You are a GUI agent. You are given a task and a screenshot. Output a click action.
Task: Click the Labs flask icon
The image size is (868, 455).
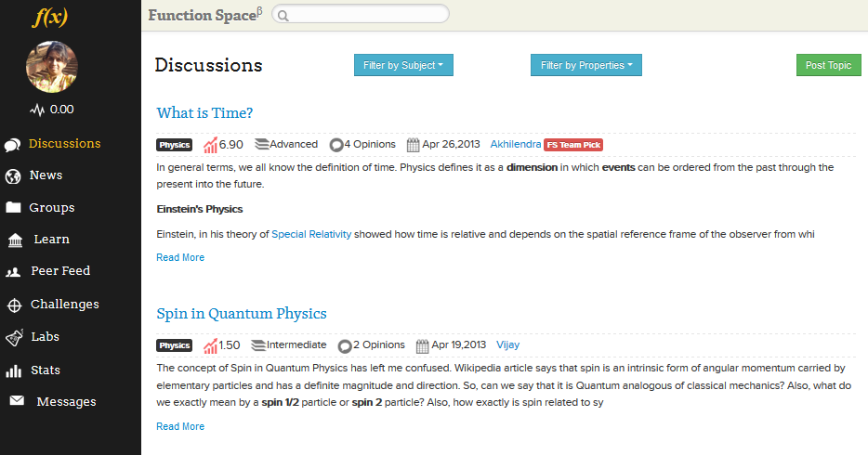(14, 337)
